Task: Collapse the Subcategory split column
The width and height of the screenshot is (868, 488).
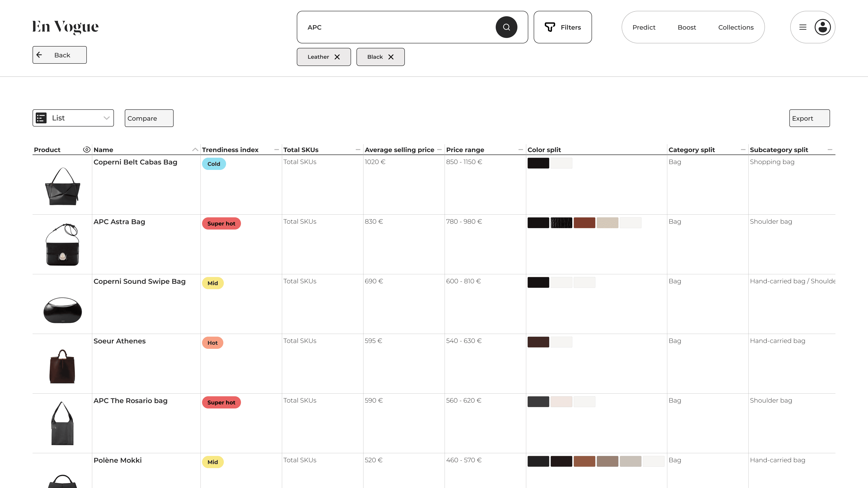Action: click(830, 150)
